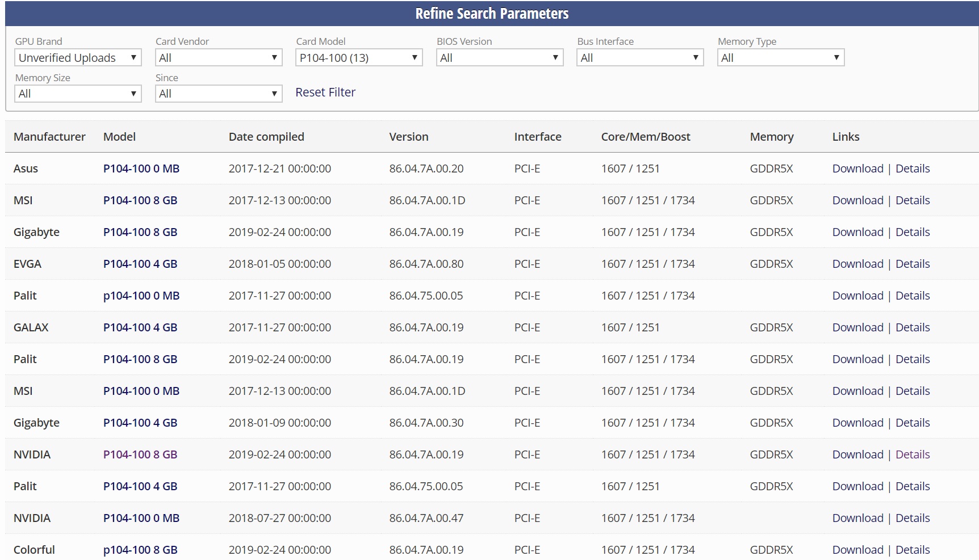Open visited Details link for NVIDIA 8 GB
The height and width of the screenshot is (560, 979).
[x=913, y=454]
